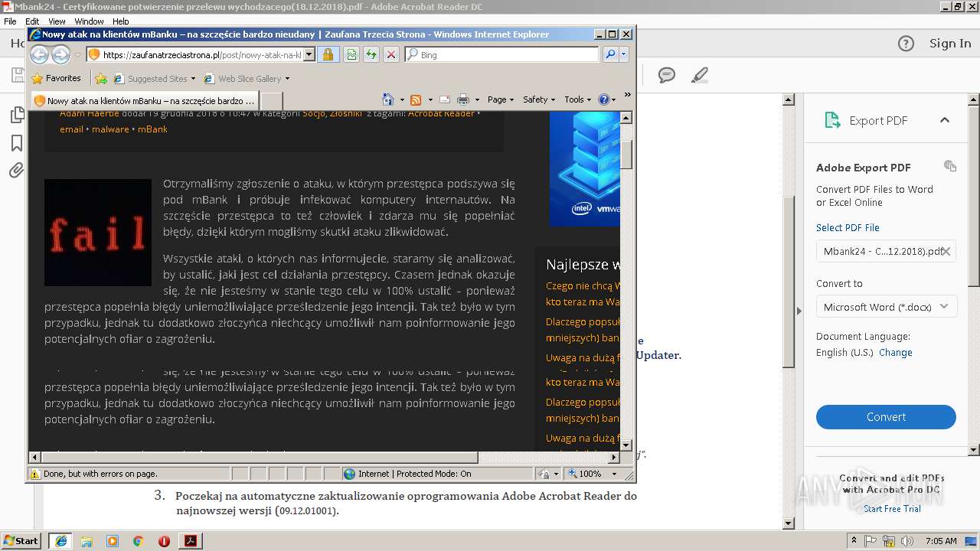Open a new blank IE tab
Screen dimensions: 980x551
pos(271,100)
